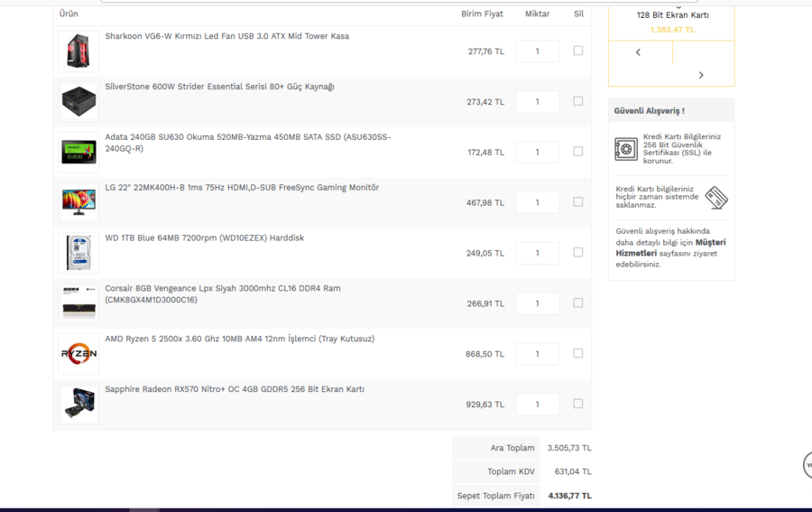The image size is (812, 512).
Task: Open the Sharkoon VG6-W case product image
Action: [78, 51]
